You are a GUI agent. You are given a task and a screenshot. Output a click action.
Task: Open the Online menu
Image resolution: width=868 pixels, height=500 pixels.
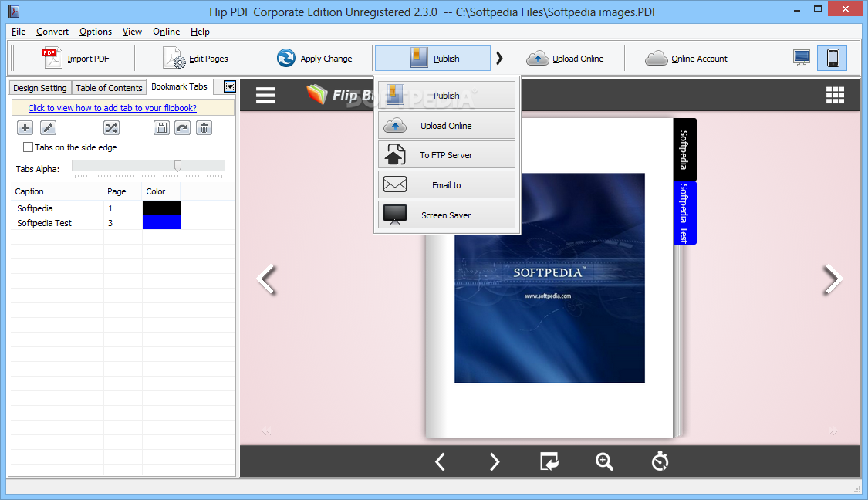pyautogui.click(x=166, y=32)
